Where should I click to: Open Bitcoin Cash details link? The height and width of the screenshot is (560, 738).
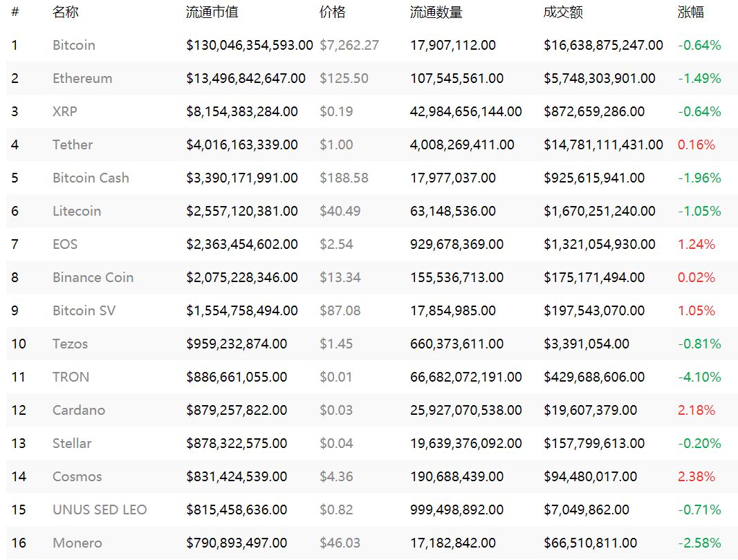click(91, 178)
